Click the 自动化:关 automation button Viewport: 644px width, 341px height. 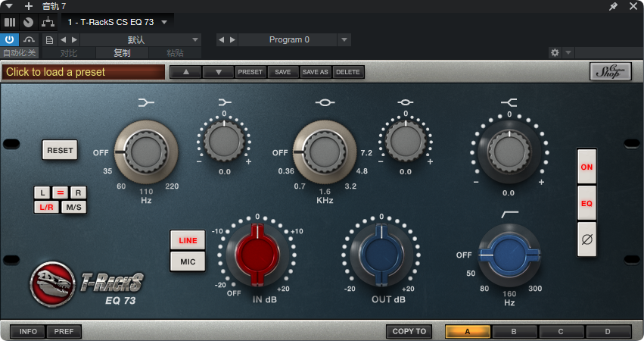[20, 53]
